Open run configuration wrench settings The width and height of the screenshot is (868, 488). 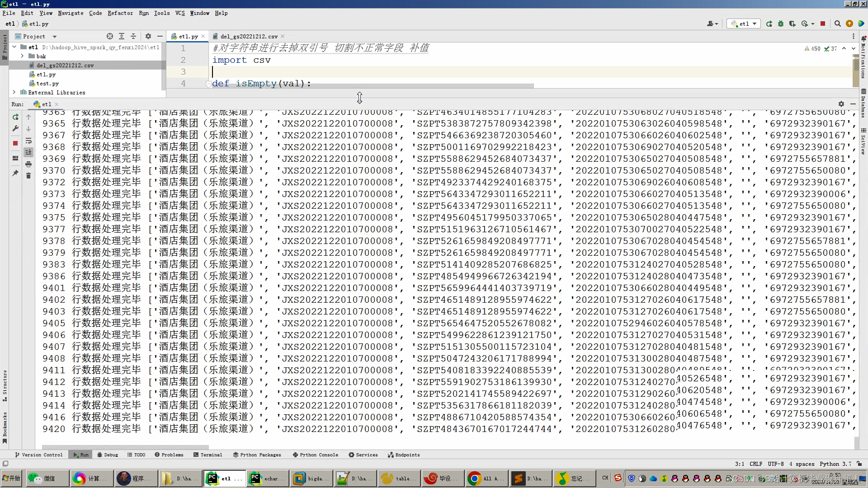click(x=15, y=129)
